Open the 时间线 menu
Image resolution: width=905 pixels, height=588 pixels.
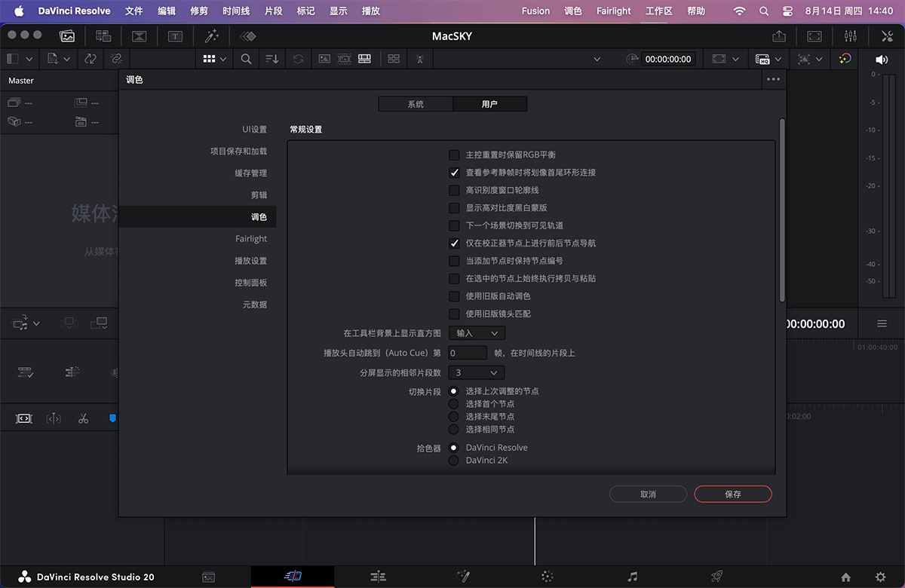coord(236,11)
